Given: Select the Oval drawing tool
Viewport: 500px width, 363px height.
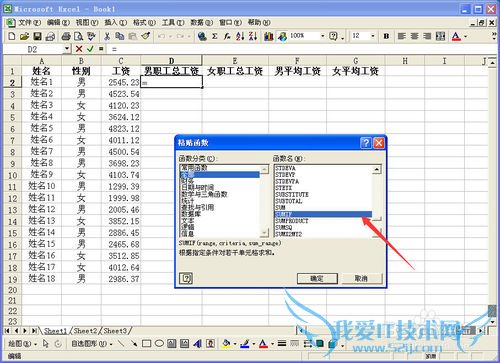Looking at the screenshot, I should click(159, 343).
